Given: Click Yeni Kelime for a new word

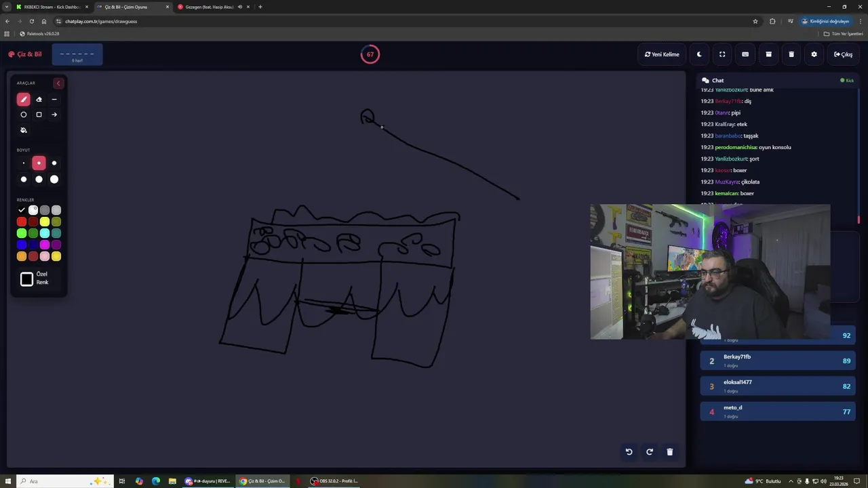Looking at the screenshot, I should tap(662, 54).
